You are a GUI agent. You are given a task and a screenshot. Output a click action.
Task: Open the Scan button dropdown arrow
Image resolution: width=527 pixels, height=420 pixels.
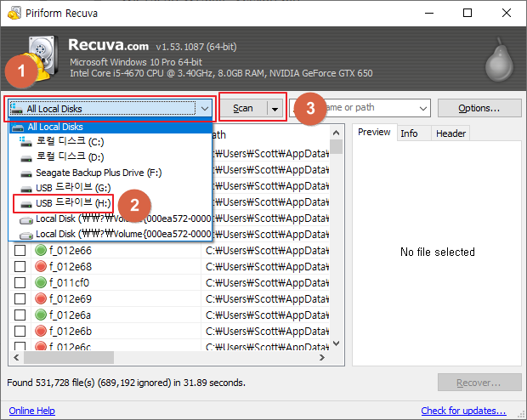click(275, 109)
